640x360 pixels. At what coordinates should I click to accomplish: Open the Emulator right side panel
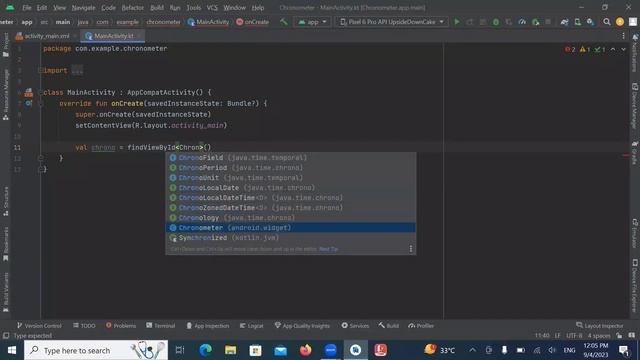pos(635,233)
